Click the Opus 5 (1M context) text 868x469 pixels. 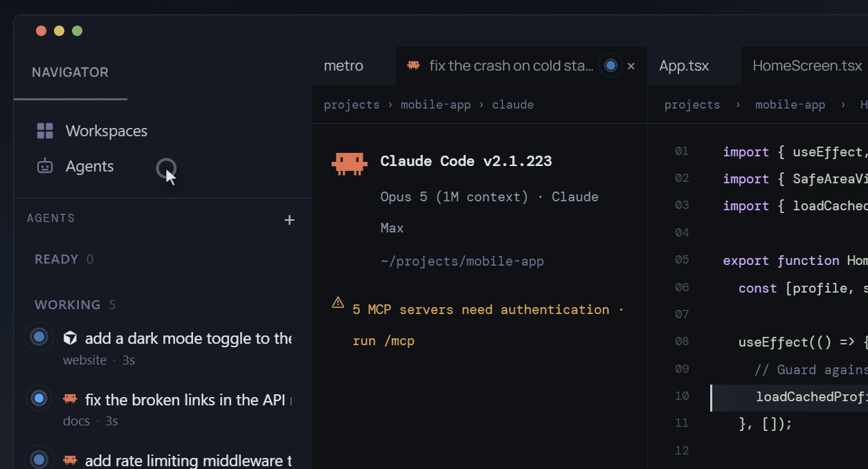tap(455, 197)
